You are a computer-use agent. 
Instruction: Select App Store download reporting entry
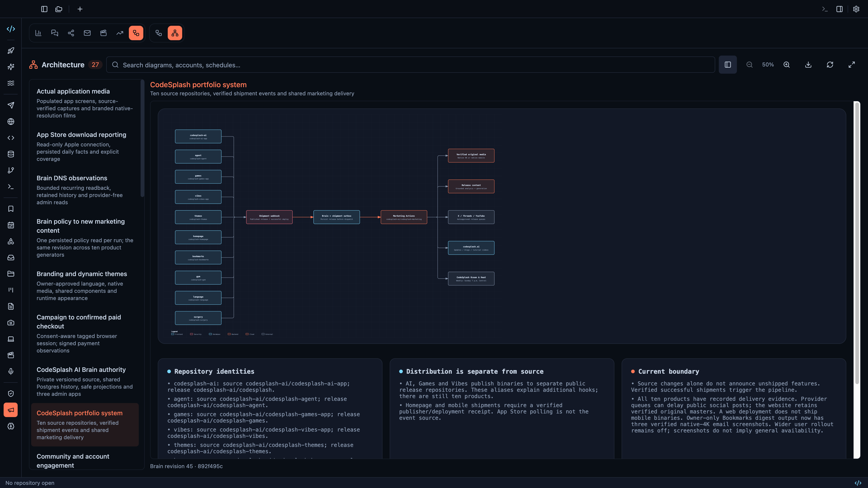coord(85,146)
